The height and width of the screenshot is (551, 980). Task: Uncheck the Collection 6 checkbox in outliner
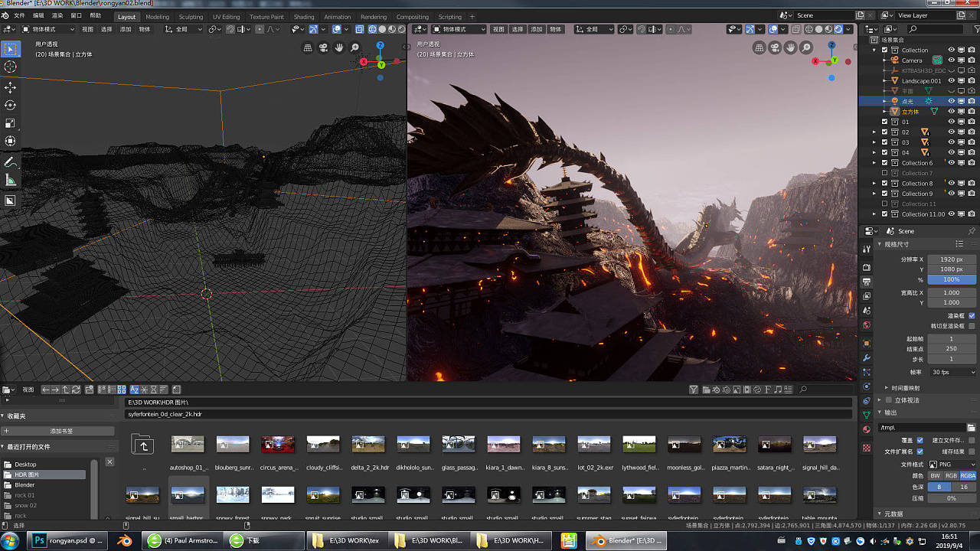[x=885, y=163]
